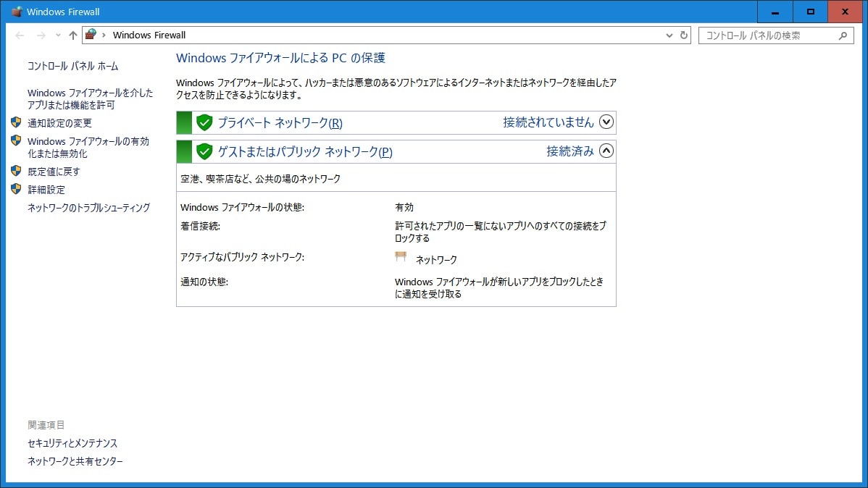Click the Forward navigation arrow
The height and width of the screenshot is (488, 868).
coord(41,35)
